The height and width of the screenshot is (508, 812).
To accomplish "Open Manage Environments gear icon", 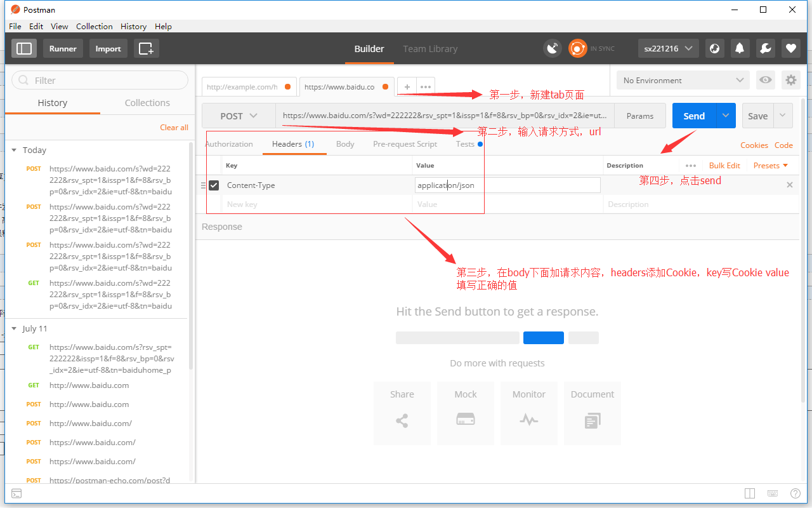I will coord(790,80).
